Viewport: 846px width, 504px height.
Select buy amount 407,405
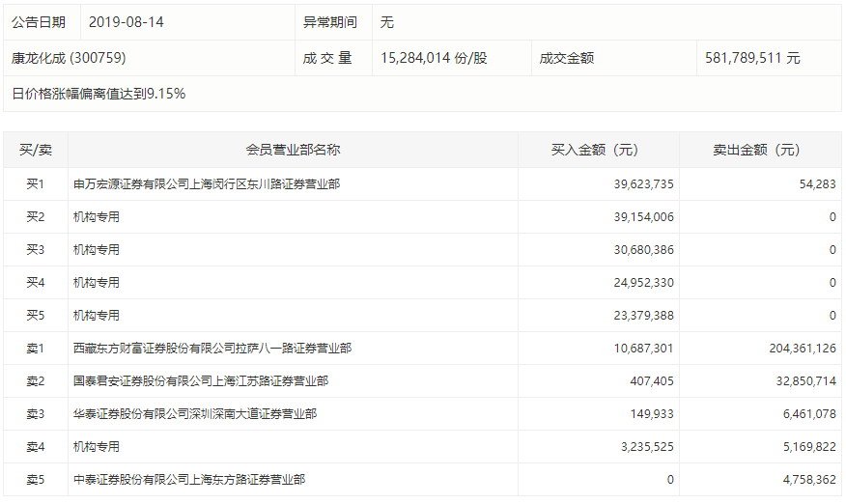[x=652, y=381]
